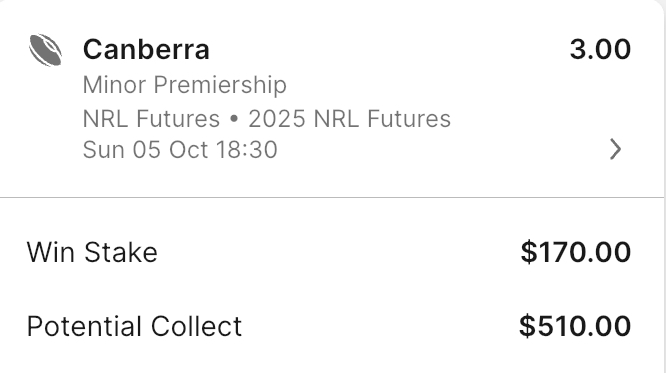This screenshot has width=666, height=373.
Task: Click the 18:30 event time
Action: 246,150
